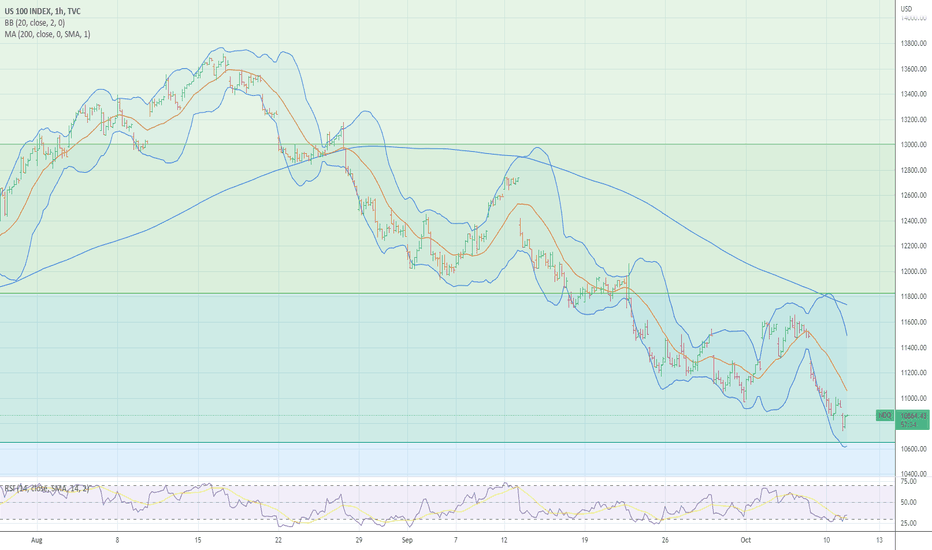Click the 29 date label on the time axis

click(x=358, y=540)
